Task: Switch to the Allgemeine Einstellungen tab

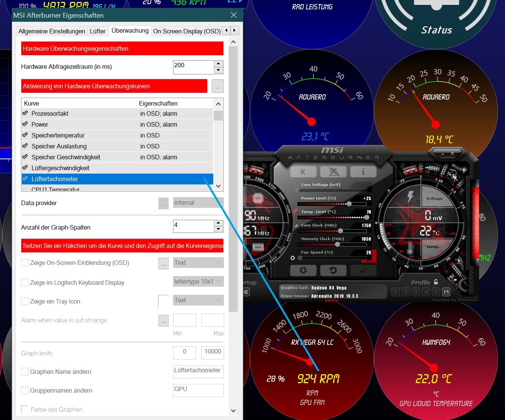Action: [52, 31]
